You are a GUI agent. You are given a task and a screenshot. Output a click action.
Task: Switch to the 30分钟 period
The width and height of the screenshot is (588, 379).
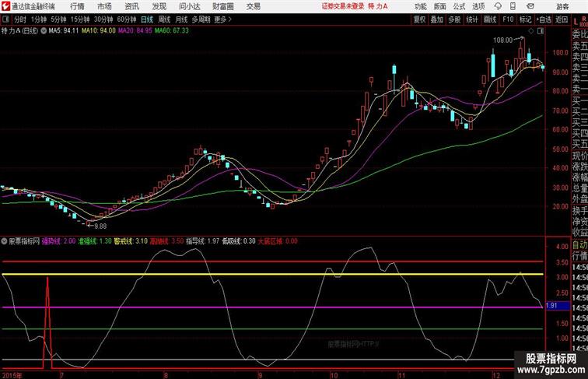[103, 19]
